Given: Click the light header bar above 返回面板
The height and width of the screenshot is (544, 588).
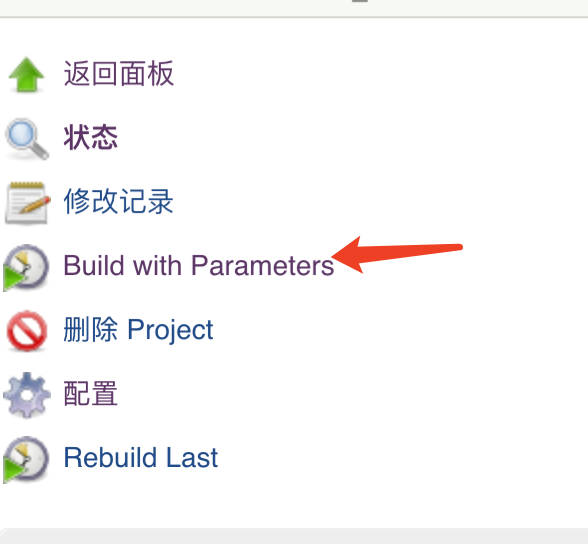Looking at the screenshot, I should pyautogui.click(x=294, y=8).
